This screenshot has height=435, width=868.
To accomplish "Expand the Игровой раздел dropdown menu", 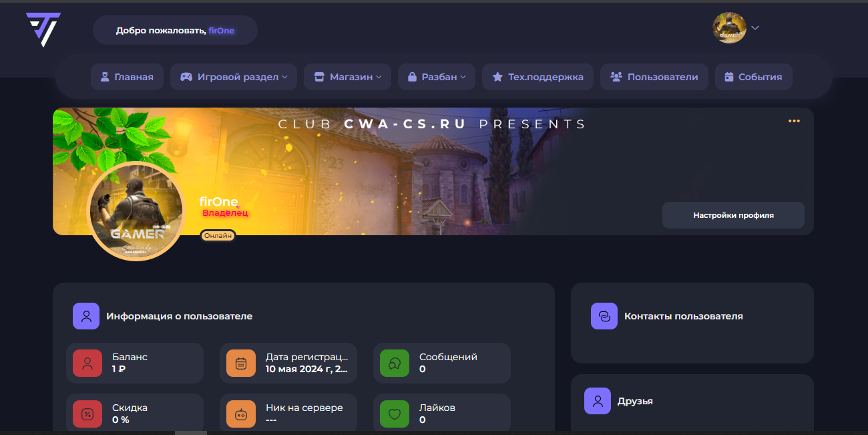I will [x=234, y=77].
